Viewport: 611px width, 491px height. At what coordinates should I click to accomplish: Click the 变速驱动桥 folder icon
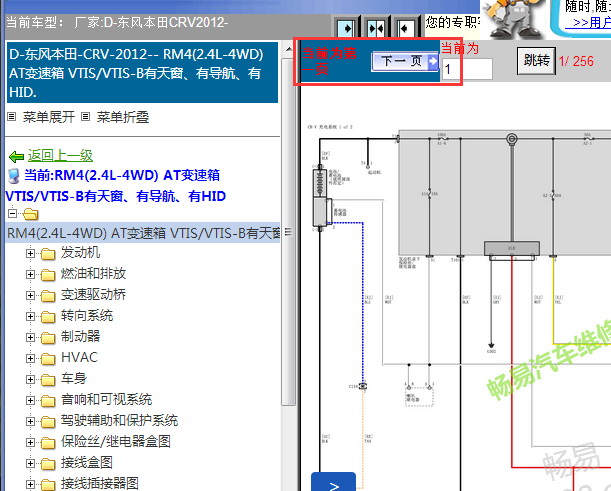48,296
